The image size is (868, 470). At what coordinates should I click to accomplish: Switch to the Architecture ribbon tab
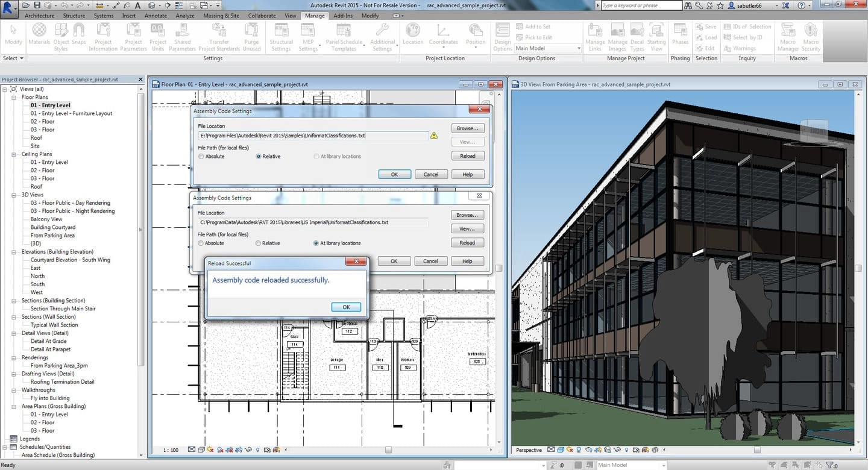[39, 16]
